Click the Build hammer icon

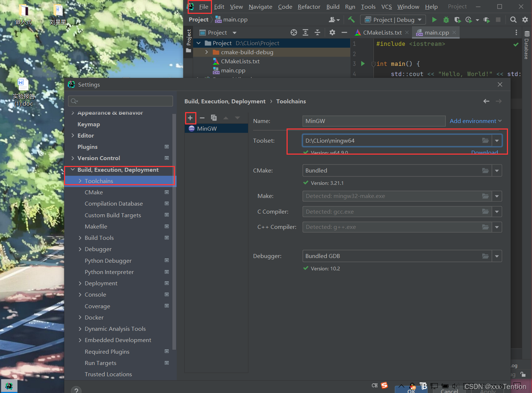coord(351,20)
